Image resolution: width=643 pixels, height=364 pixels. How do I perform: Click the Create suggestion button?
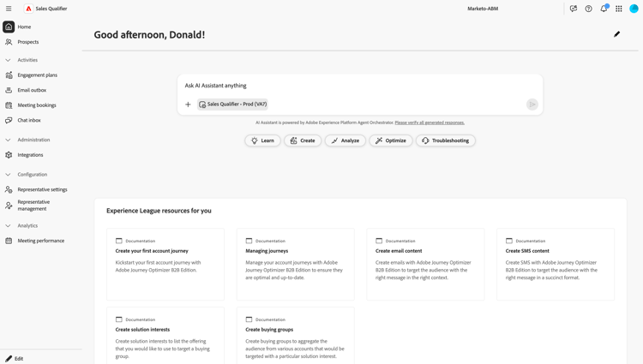pos(303,140)
